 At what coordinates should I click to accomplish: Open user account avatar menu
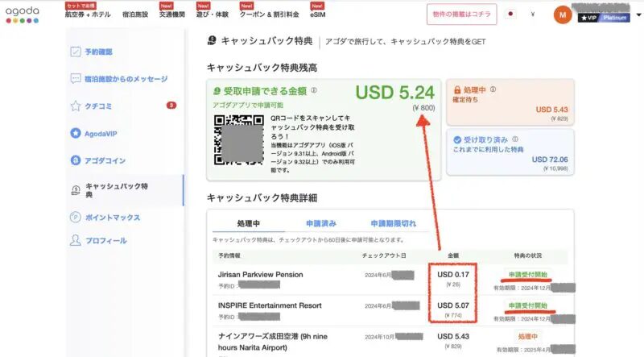tap(563, 15)
